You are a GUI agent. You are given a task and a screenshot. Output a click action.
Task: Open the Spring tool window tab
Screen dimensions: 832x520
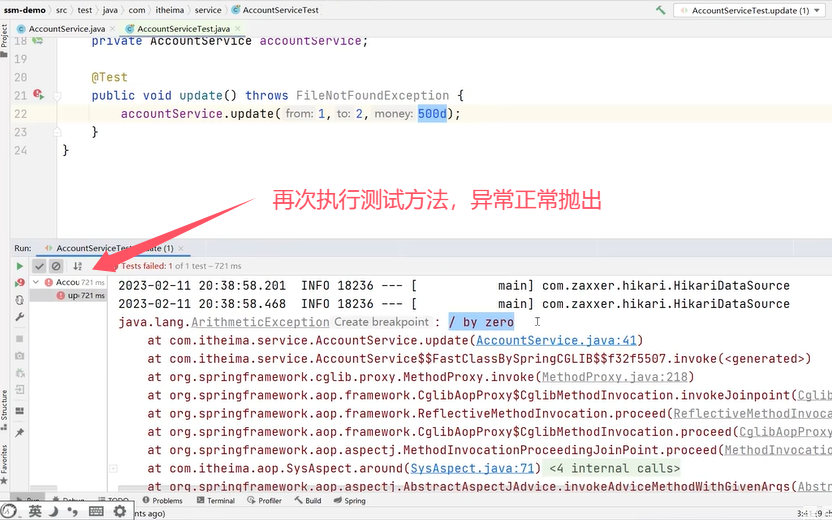click(x=349, y=500)
